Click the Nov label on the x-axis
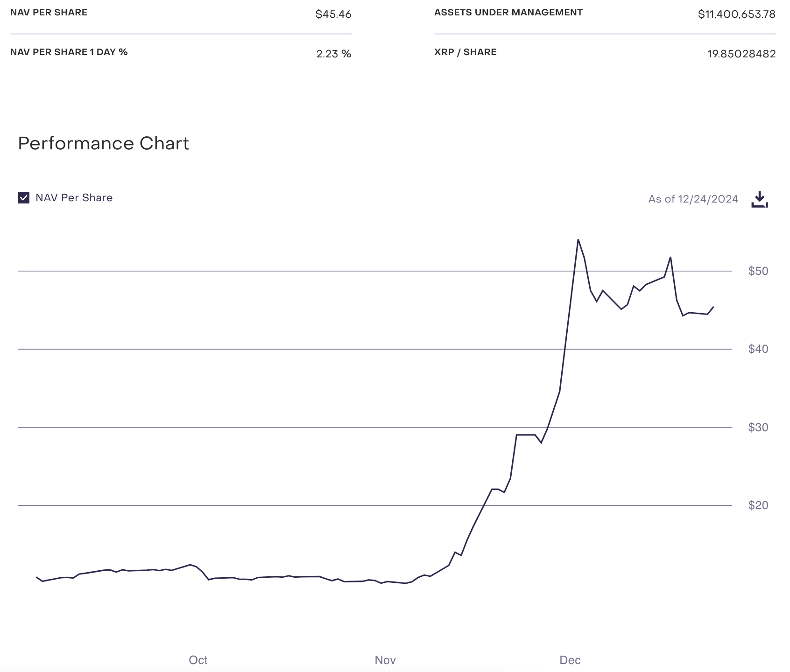The width and height of the screenshot is (790, 672). click(x=385, y=660)
